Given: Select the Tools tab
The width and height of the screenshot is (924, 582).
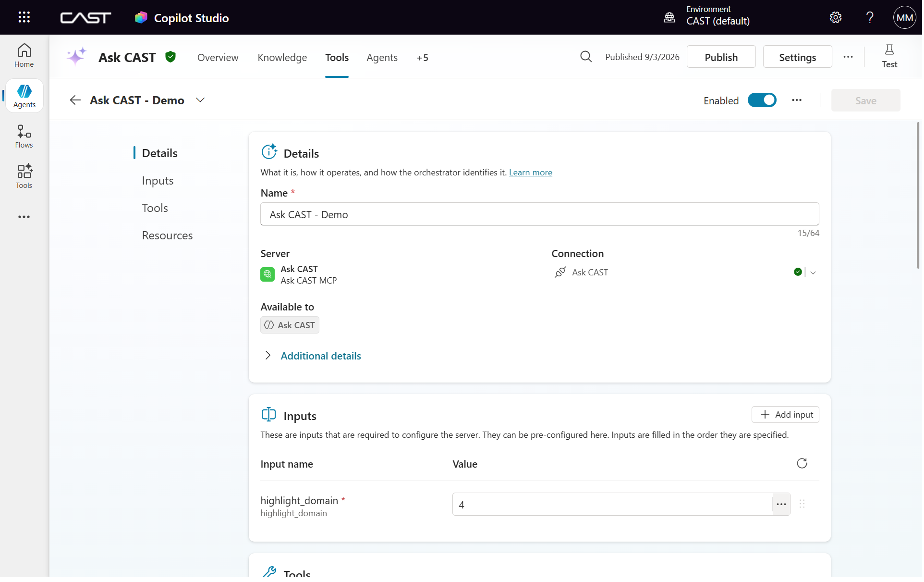Looking at the screenshot, I should (x=337, y=58).
